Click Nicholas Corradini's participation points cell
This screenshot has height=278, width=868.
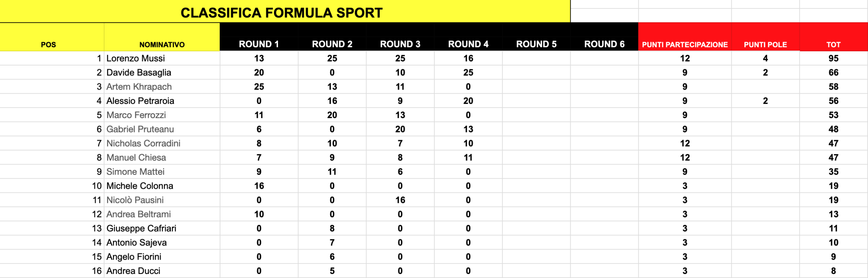click(685, 143)
